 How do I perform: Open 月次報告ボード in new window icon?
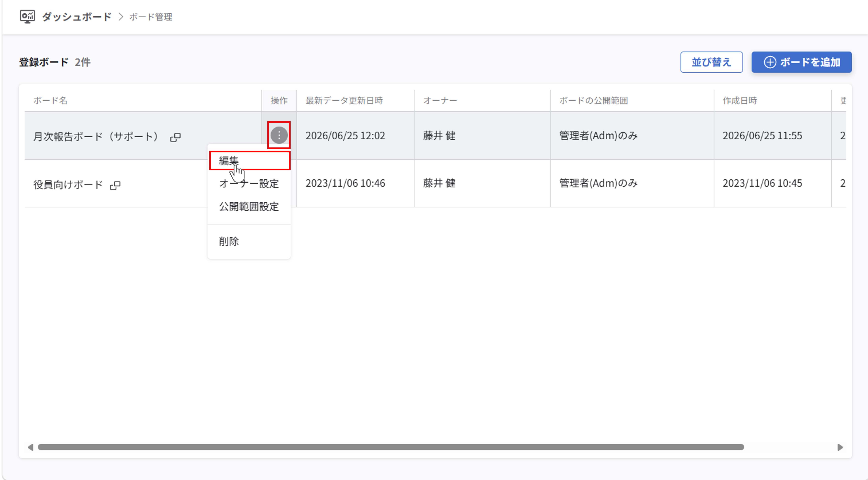(175, 137)
